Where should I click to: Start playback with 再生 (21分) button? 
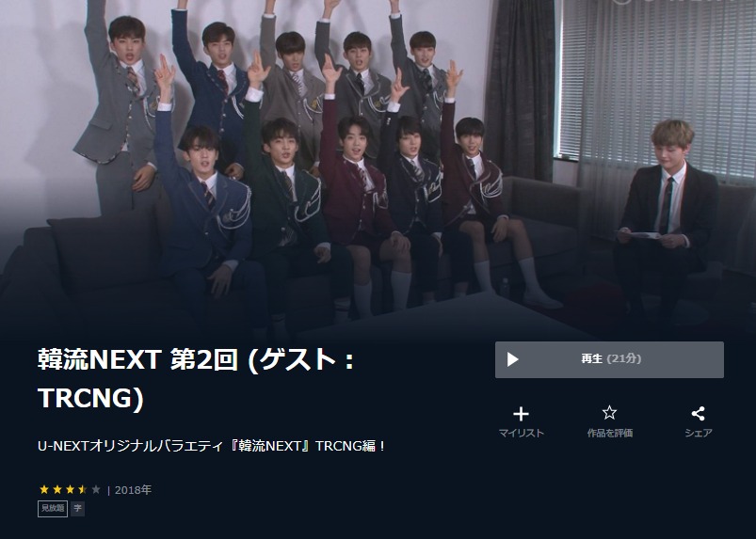[x=609, y=360]
